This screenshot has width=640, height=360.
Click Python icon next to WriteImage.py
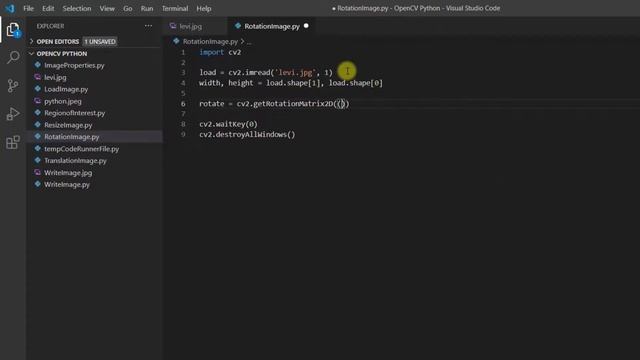pos(38,184)
